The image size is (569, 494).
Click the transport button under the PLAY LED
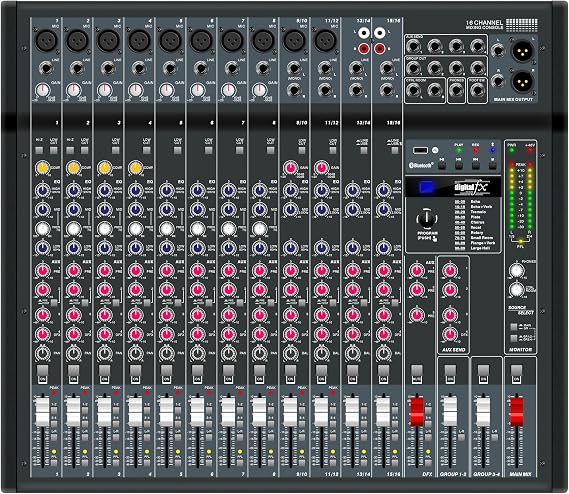(x=459, y=166)
